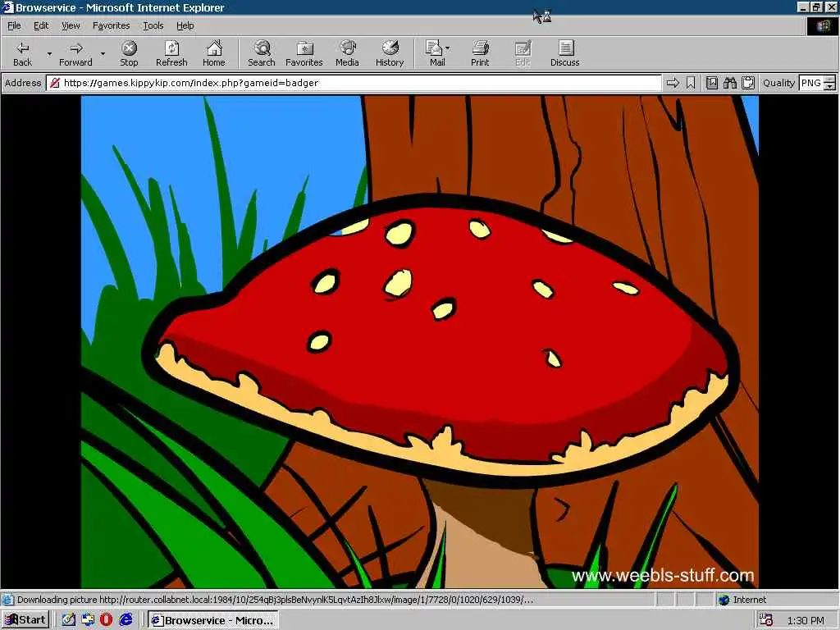The height and width of the screenshot is (630, 840).
Task: Click the bookmark ribbon icon
Action: pyautogui.click(x=691, y=83)
